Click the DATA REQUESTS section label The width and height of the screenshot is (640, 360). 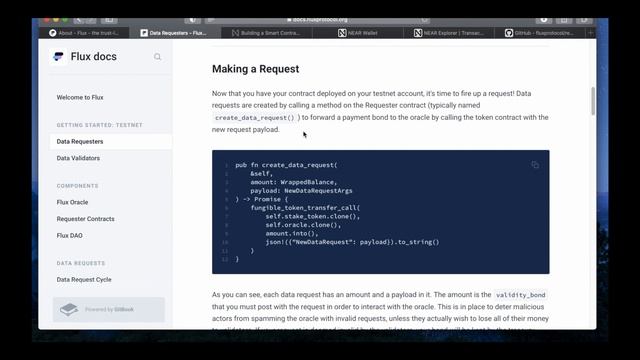pyautogui.click(x=81, y=263)
